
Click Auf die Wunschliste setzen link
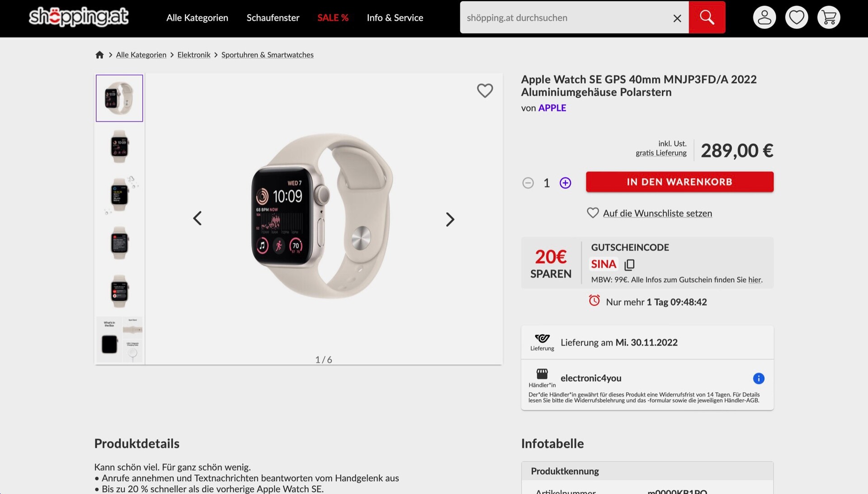click(657, 213)
